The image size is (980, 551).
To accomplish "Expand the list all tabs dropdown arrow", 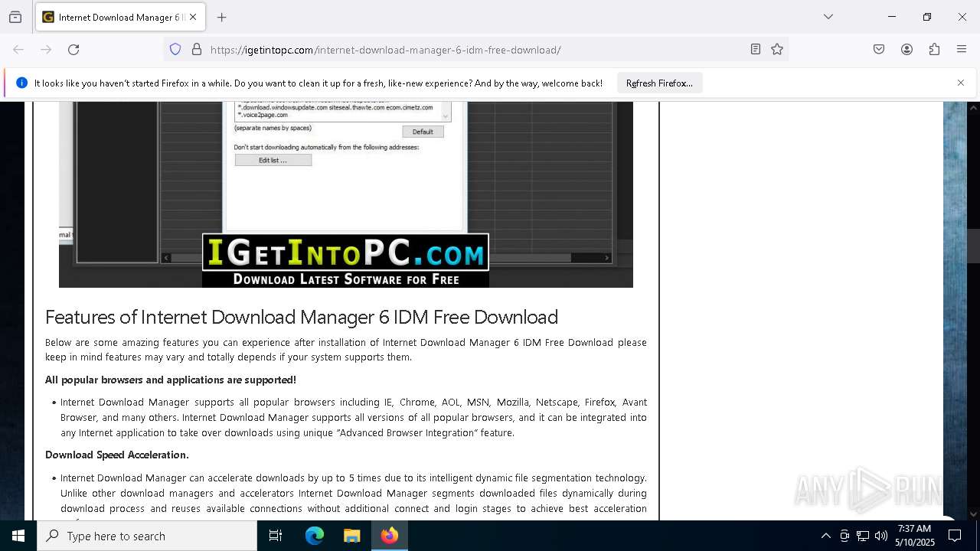I will click(x=828, y=17).
